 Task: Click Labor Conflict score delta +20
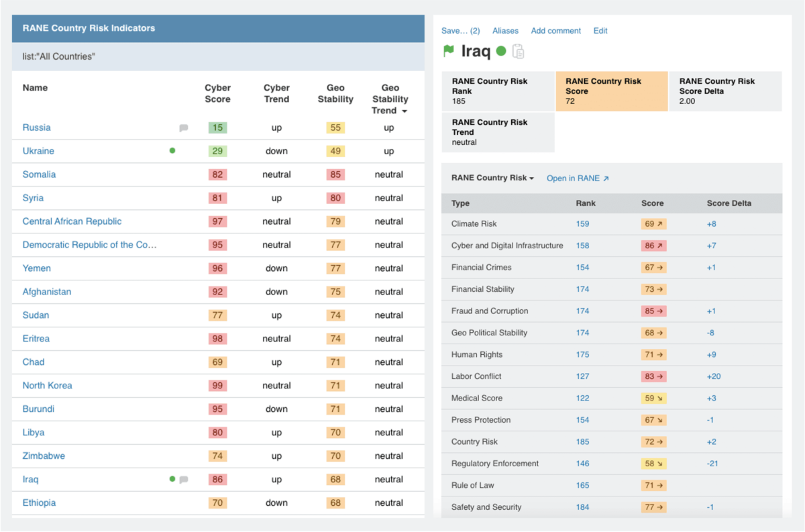(x=714, y=376)
